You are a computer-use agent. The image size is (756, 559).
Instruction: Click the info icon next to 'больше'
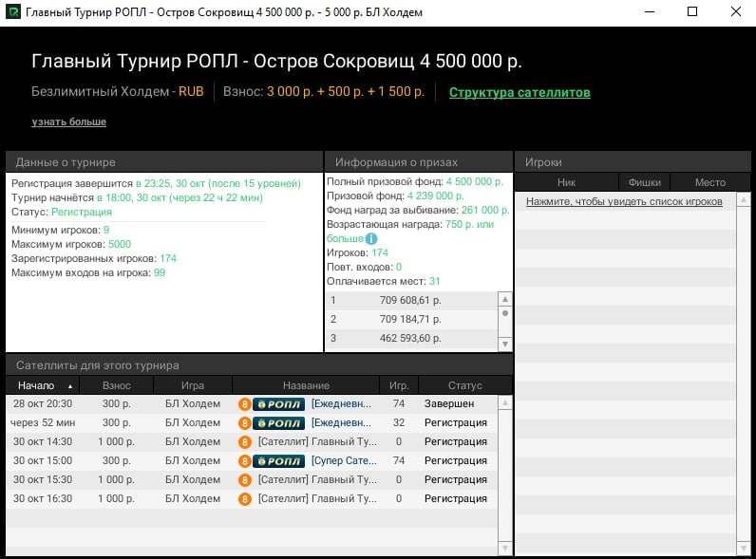(x=371, y=238)
